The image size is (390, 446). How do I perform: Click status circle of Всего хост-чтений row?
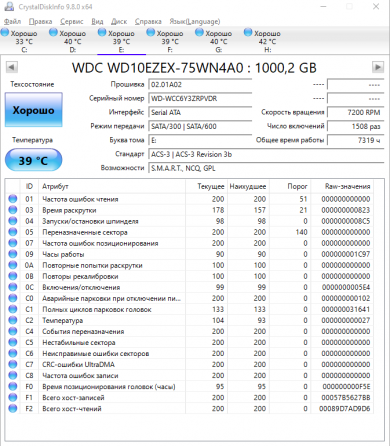(x=13, y=408)
